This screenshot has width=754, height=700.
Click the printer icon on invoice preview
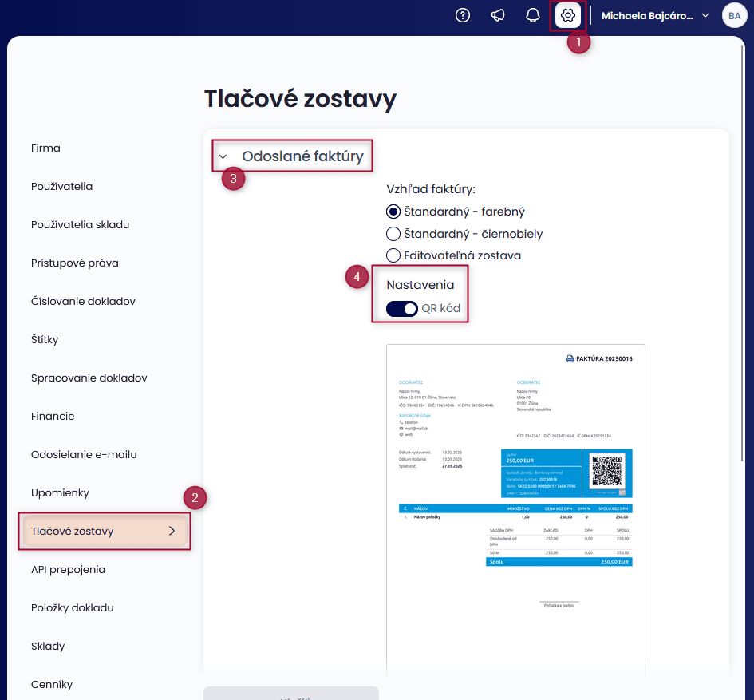coord(570,359)
